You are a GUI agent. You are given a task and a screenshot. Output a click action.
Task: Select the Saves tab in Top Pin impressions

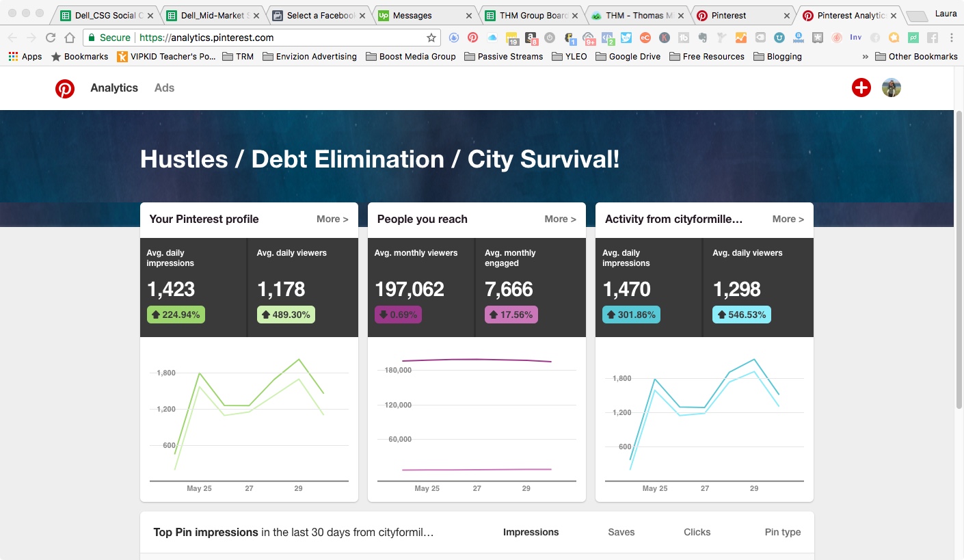tap(621, 532)
